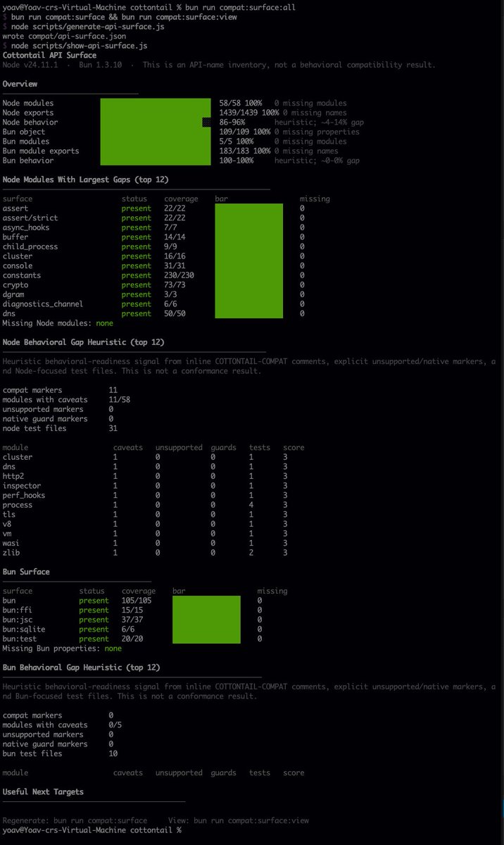Viewport: 504px width, 845px height.
Task: Click the 'buffer' module row name
Action: [15, 237]
